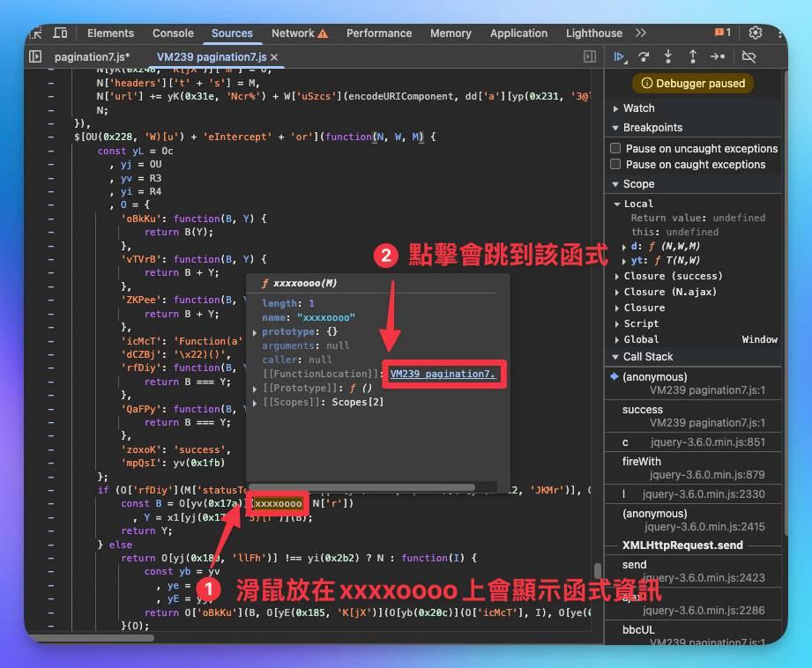
Task: Switch to the Console tab
Action: [173, 33]
